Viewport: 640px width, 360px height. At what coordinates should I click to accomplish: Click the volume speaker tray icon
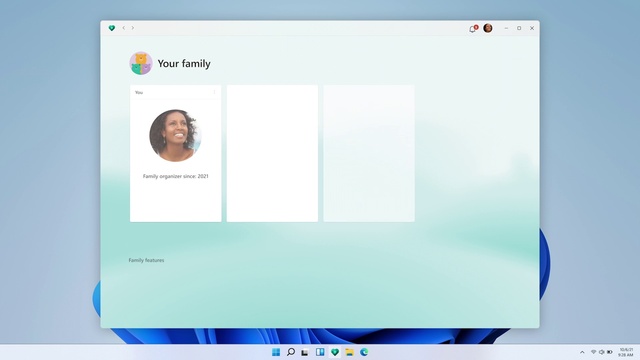pyautogui.click(x=601, y=352)
